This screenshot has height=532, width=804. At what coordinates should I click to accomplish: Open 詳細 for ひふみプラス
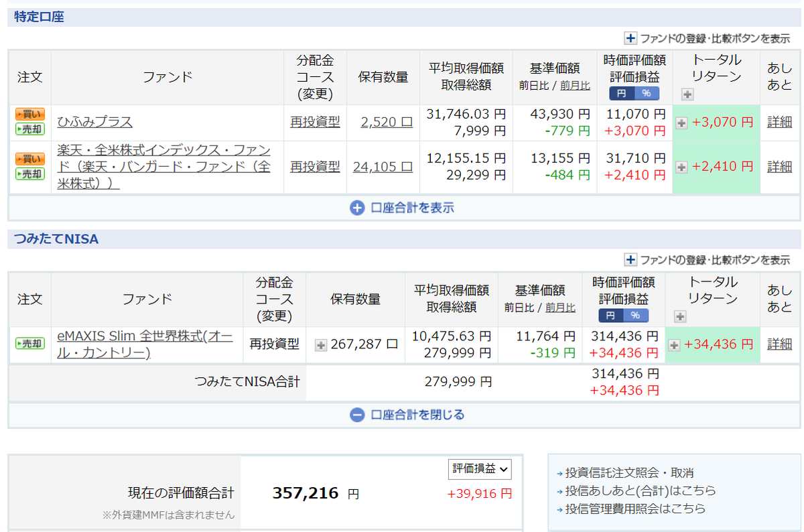click(x=779, y=122)
